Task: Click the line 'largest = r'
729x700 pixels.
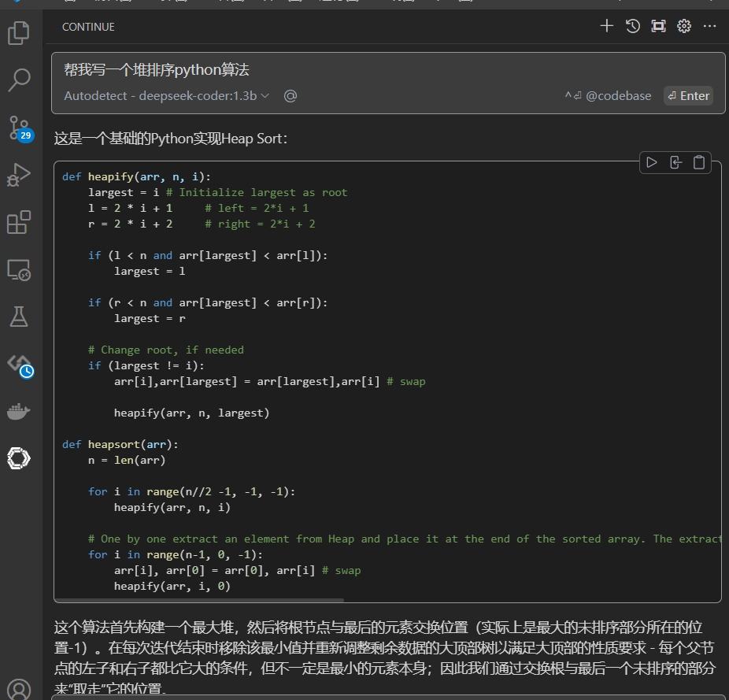Action: click(150, 319)
